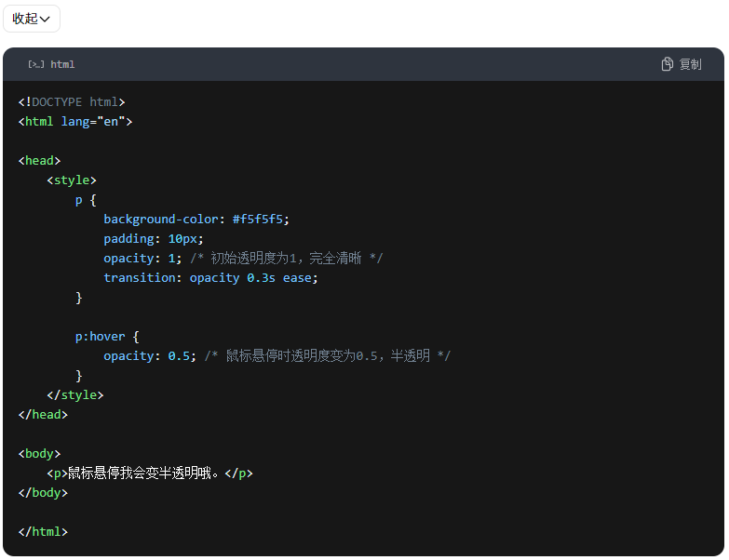The height and width of the screenshot is (560, 729).
Task: Click the closing html tag at bottom
Action: coord(43,531)
